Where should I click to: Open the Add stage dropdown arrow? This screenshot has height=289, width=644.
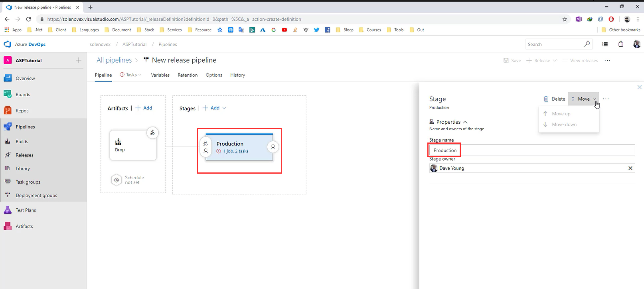click(x=224, y=108)
